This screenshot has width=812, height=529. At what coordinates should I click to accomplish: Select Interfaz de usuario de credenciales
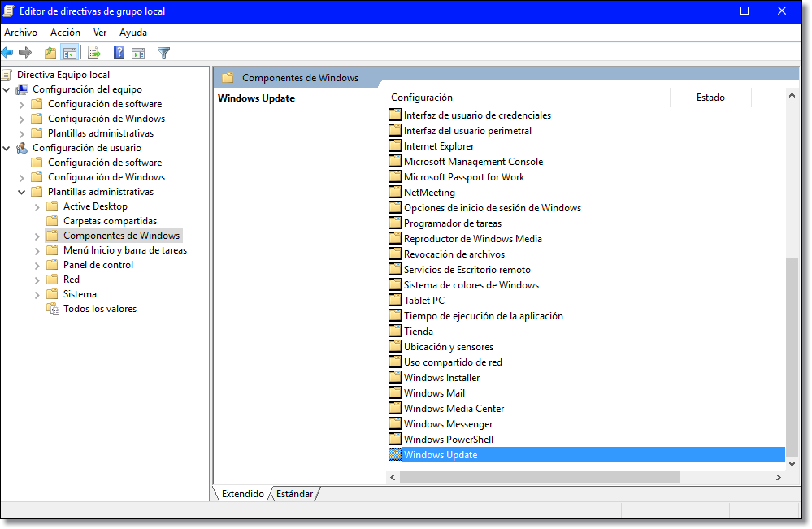(x=477, y=115)
